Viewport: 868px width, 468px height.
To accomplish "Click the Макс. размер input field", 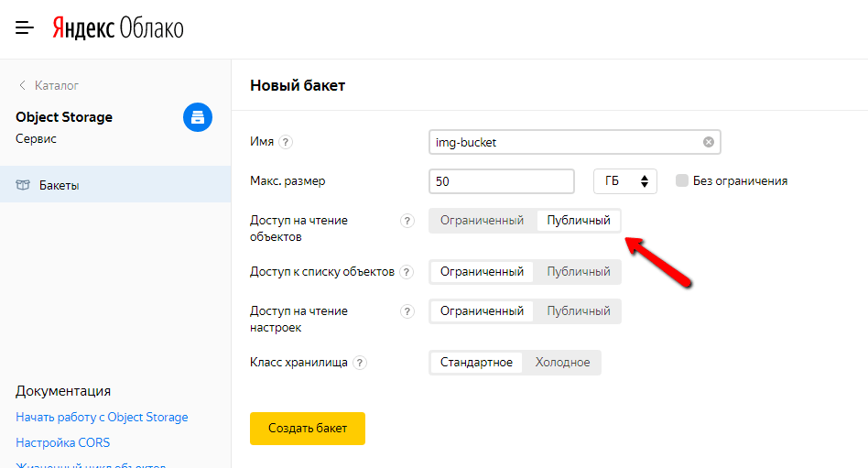I will point(501,181).
